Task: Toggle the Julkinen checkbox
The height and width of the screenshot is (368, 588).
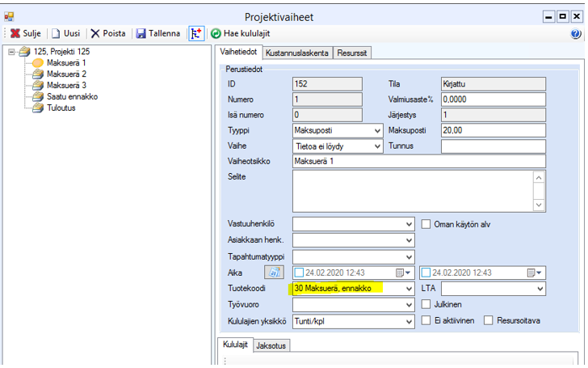Action: click(x=428, y=304)
